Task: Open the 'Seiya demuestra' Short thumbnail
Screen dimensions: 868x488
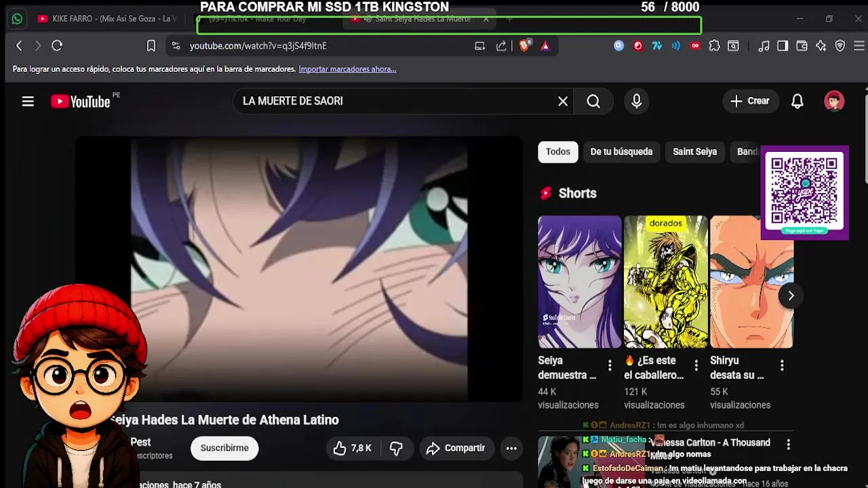Action: pyautogui.click(x=580, y=282)
